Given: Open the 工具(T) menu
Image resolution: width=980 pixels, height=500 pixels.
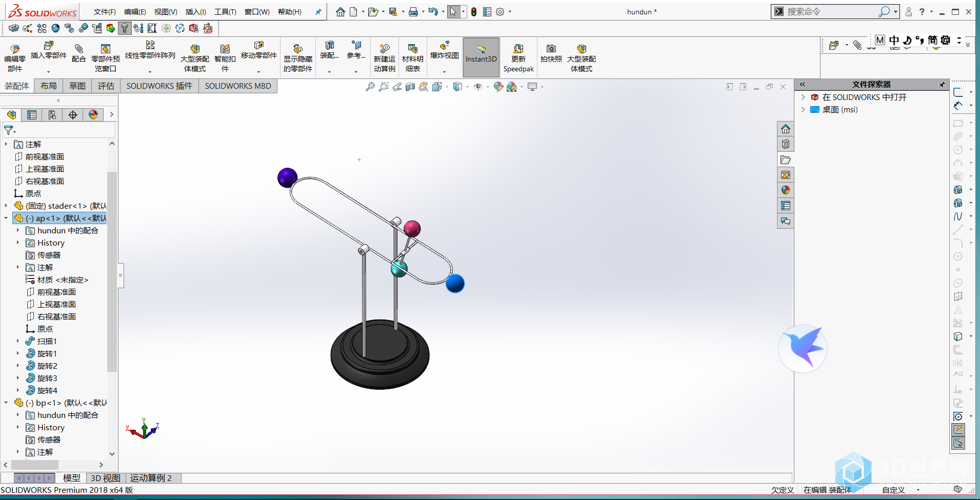Looking at the screenshot, I should (x=225, y=12).
